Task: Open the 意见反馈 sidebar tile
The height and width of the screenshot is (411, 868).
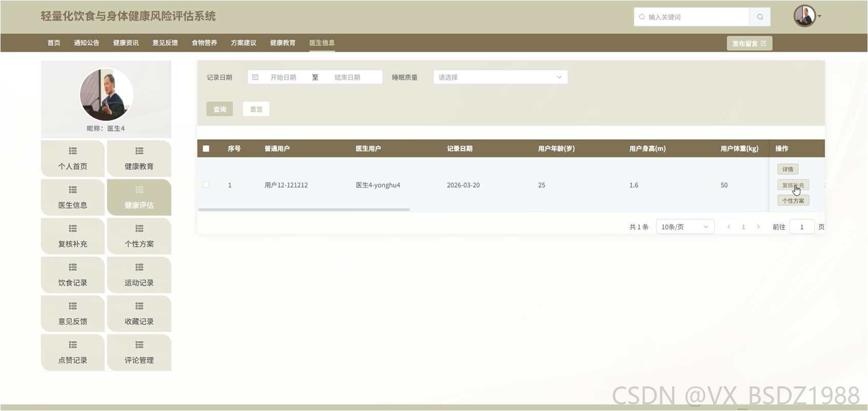Action: (x=73, y=314)
